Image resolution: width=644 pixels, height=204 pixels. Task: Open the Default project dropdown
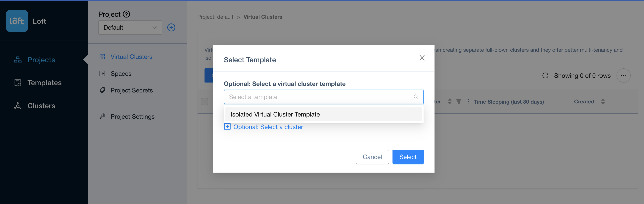(x=130, y=27)
